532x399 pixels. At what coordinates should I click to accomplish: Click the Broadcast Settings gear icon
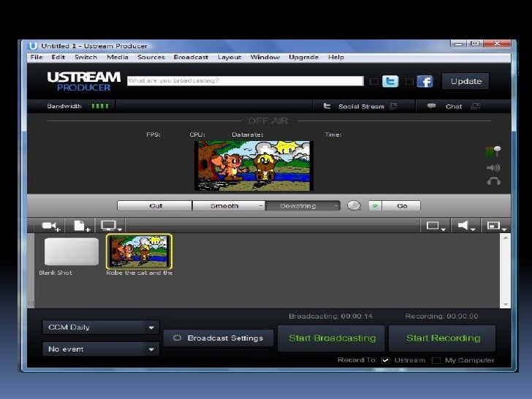(177, 338)
